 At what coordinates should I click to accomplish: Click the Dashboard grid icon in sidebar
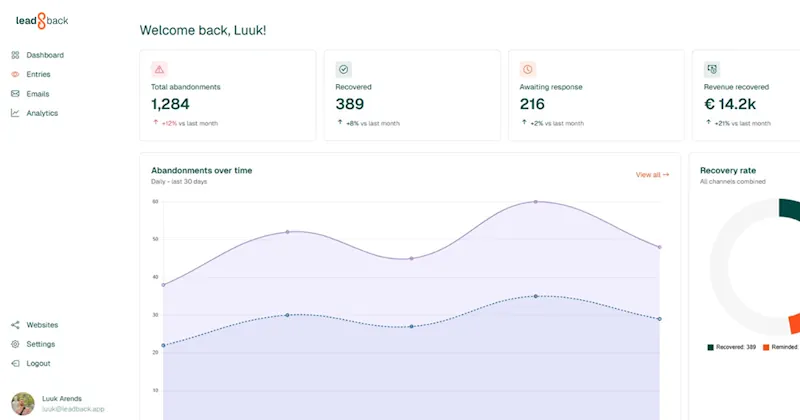(15, 55)
